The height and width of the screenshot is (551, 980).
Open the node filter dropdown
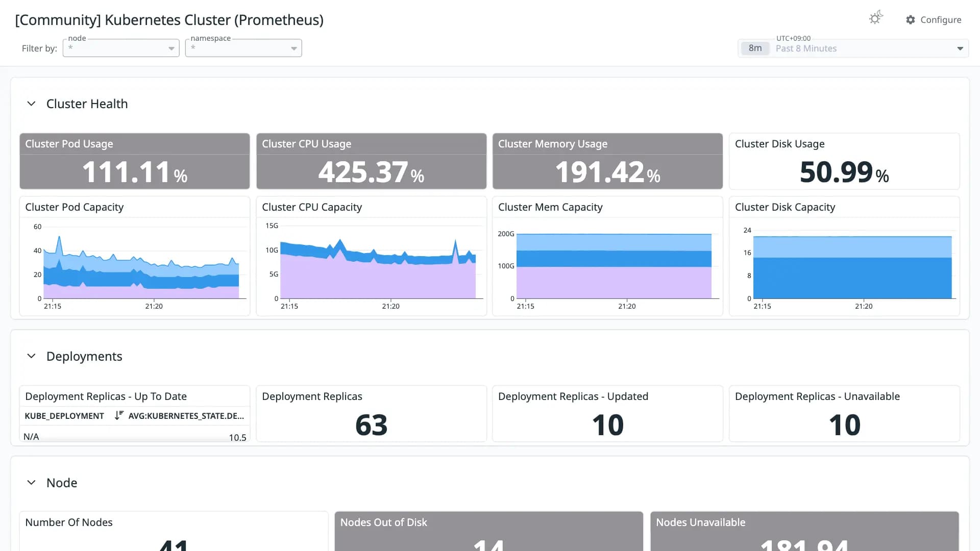[x=121, y=48]
